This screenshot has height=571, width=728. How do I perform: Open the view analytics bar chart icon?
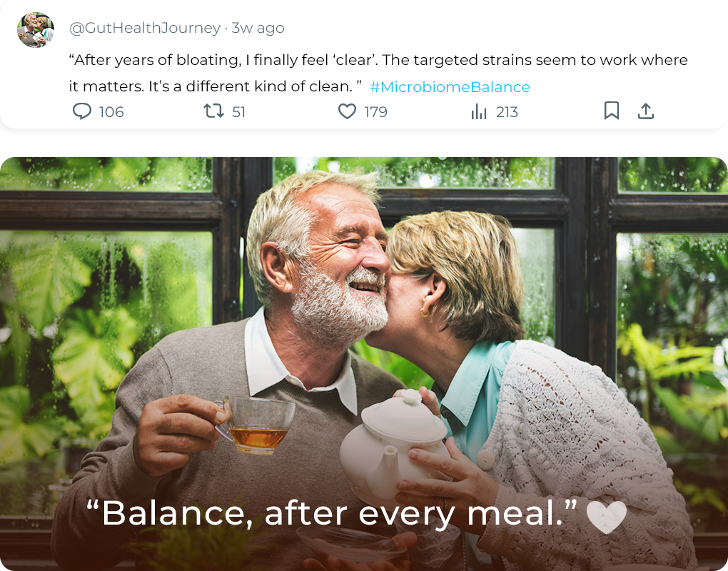click(x=478, y=111)
